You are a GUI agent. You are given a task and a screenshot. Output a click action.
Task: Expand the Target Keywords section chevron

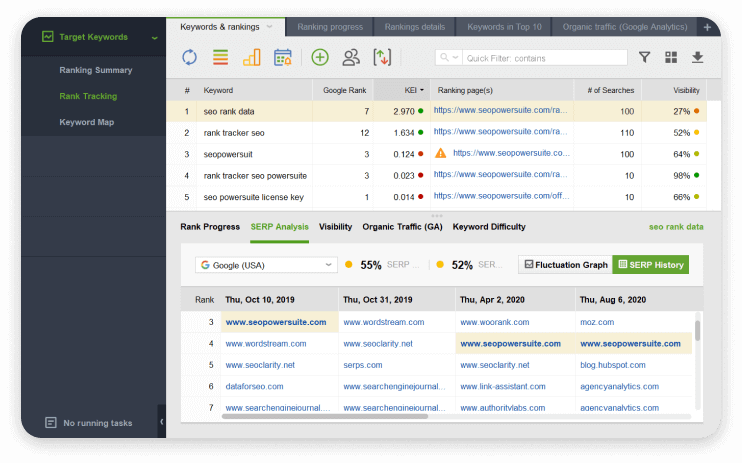(x=154, y=38)
